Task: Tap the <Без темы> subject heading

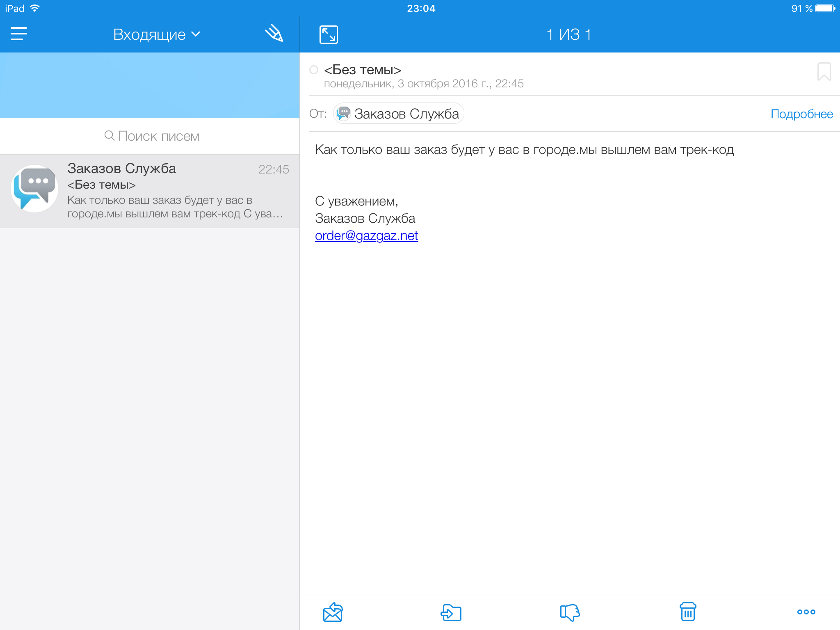Action: (363, 70)
